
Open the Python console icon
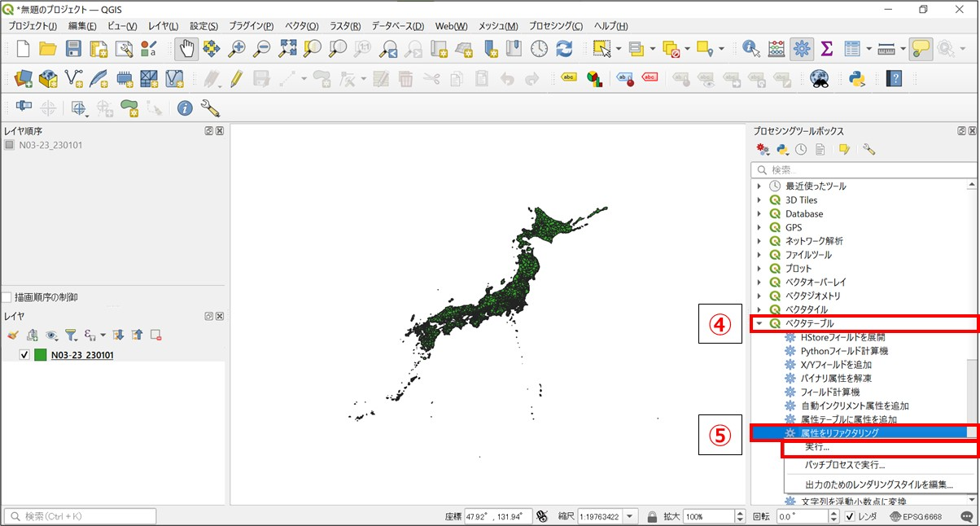[856, 79]
